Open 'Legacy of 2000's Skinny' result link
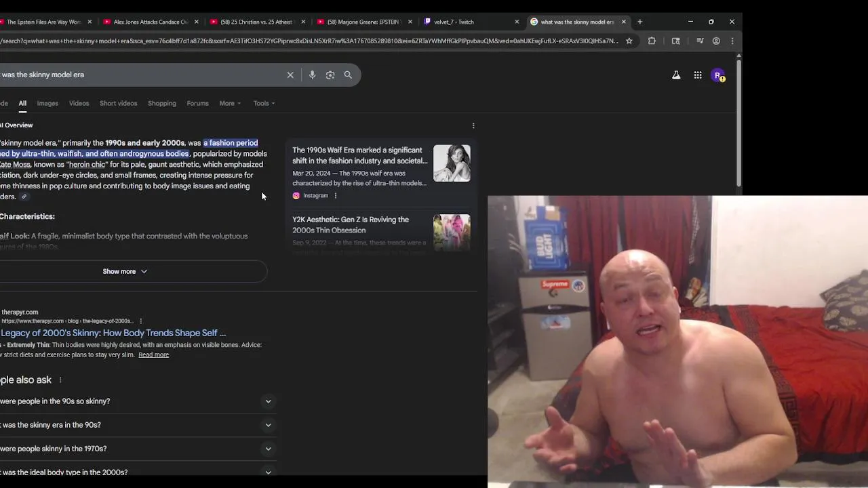This screenshot has height=488, width=868. click(113, 333)
